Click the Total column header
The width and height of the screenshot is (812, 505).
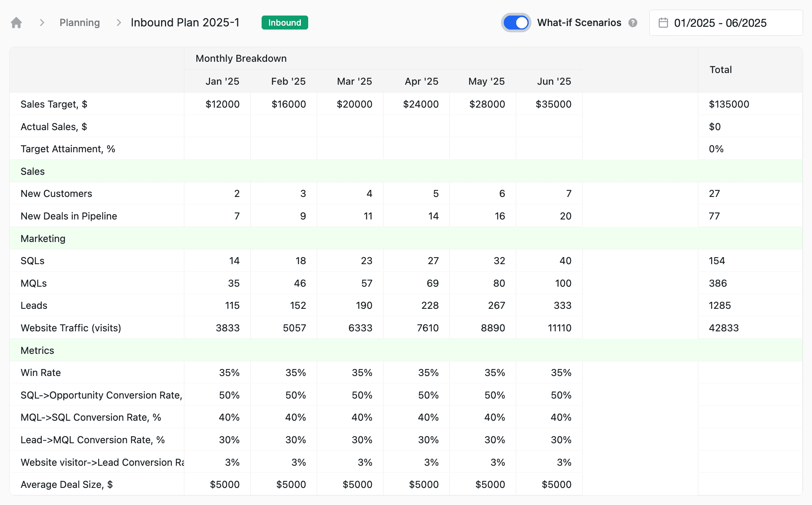[x=721, y=70]
